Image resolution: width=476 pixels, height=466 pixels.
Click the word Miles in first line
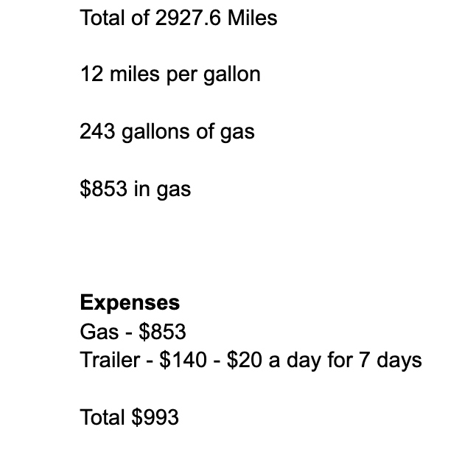pos(252,18)
